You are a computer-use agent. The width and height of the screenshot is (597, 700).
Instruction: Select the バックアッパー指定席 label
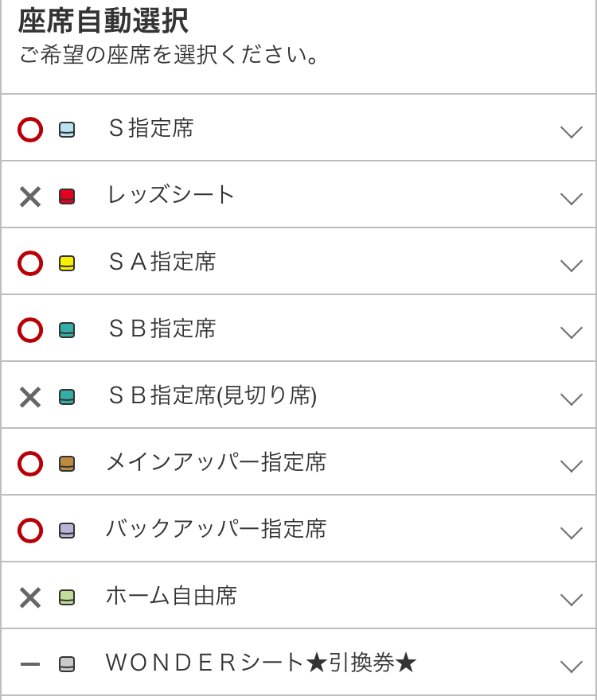pos(216,529)
